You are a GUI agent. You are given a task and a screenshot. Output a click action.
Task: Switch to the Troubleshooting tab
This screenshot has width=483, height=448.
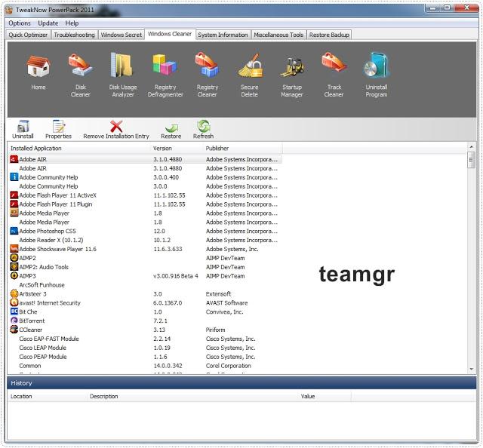[x=74, y=35]
